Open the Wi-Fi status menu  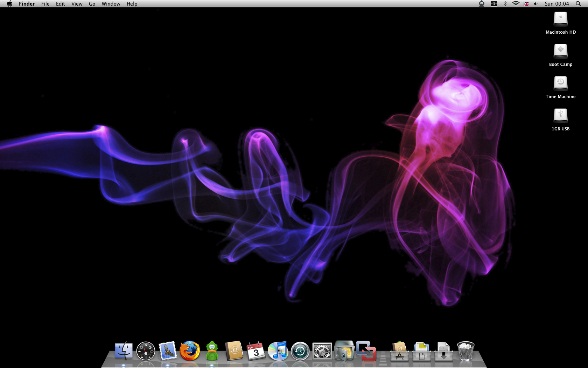coord(516,4)
